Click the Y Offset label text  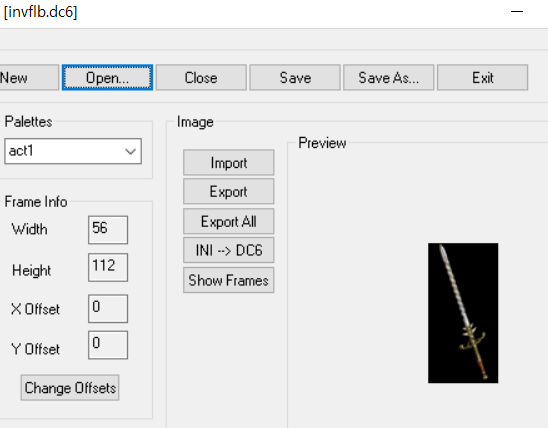click(x=35, y=349)
